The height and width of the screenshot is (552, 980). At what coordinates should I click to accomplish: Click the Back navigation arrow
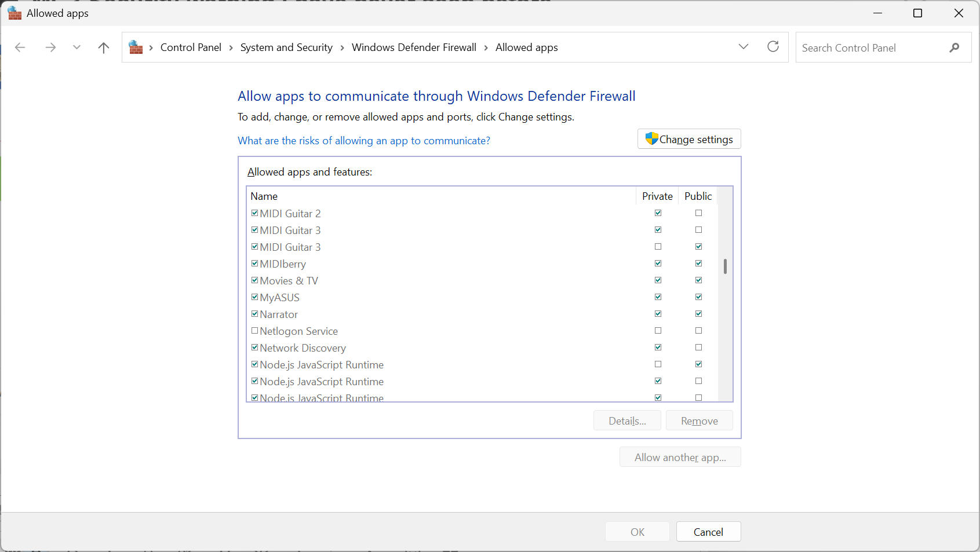coord(20,47)
